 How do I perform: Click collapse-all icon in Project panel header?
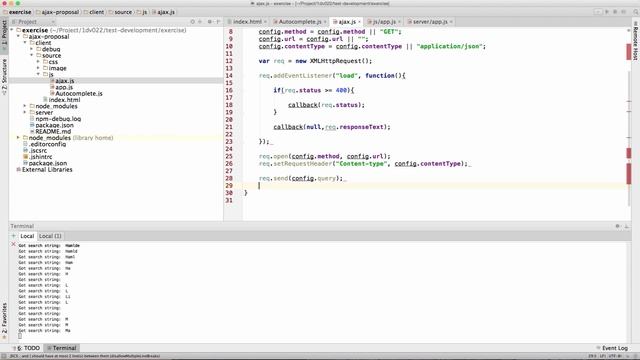click(200, 22)
